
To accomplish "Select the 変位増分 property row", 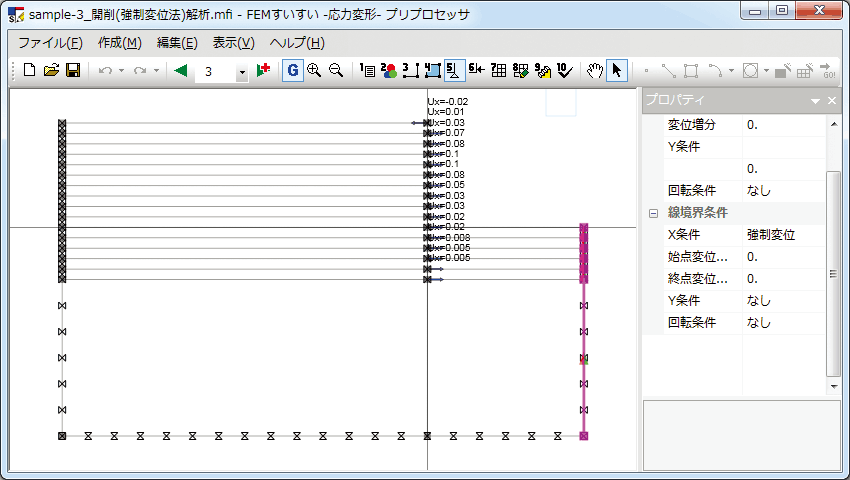I will coord(744,125).
